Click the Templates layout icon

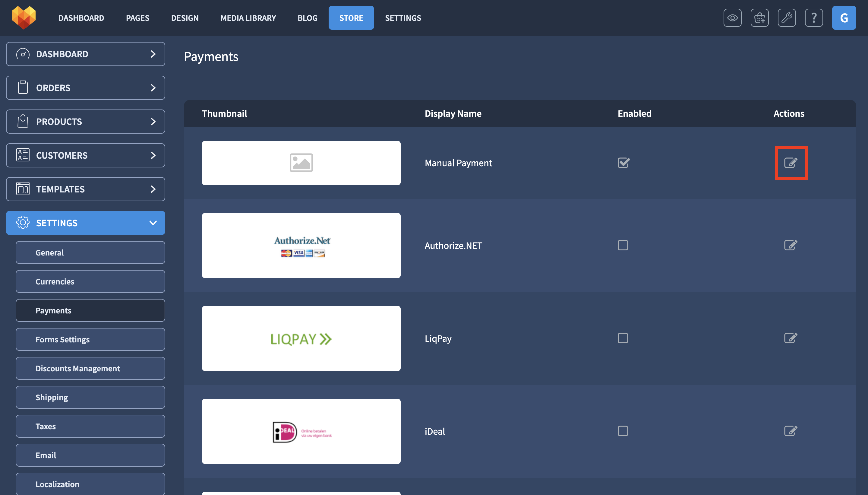[23, 189]
